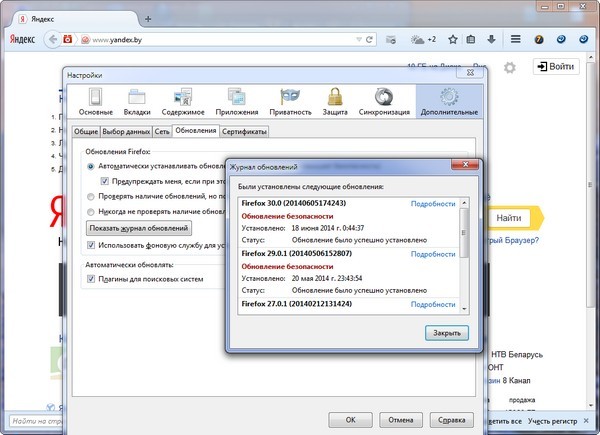Open the downloads arrow icon

[x=491, y=39]
